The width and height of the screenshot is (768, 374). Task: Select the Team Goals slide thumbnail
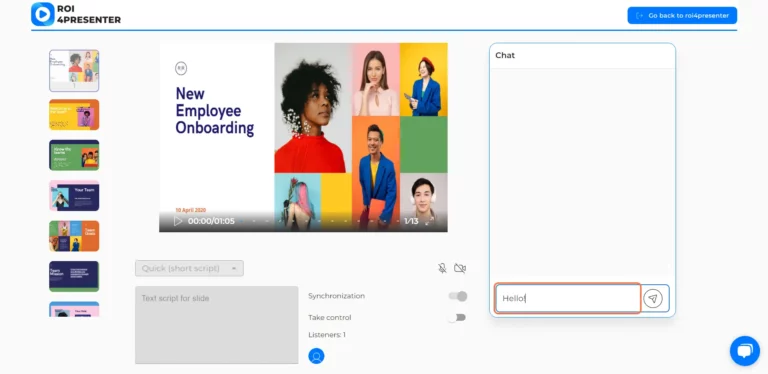(74, 236)
